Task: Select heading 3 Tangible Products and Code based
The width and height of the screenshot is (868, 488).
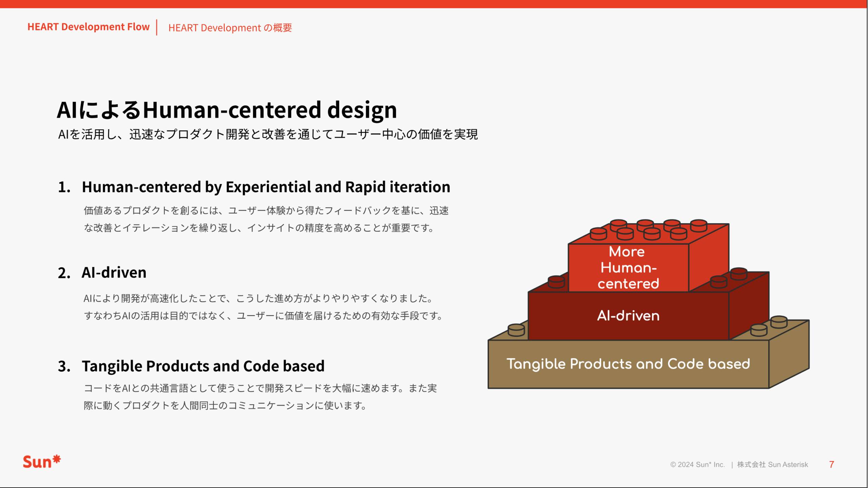Action: (x=203, y=366)
